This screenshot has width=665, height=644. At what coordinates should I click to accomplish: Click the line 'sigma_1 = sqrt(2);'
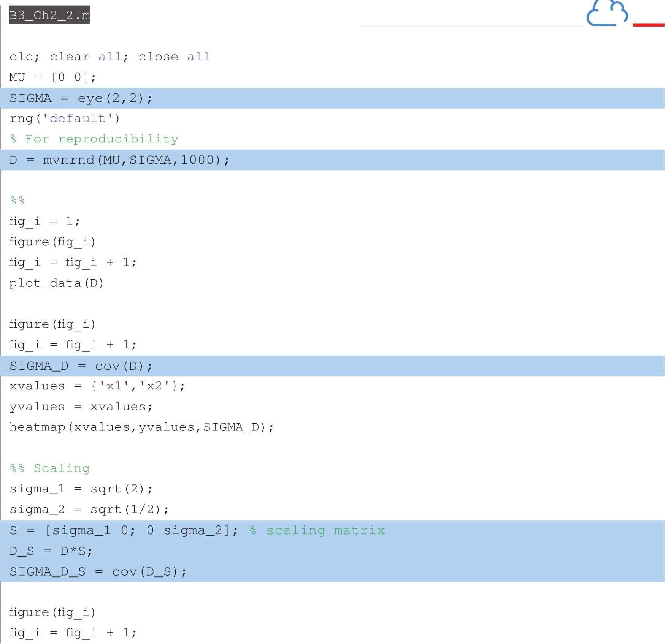[81, 489]
